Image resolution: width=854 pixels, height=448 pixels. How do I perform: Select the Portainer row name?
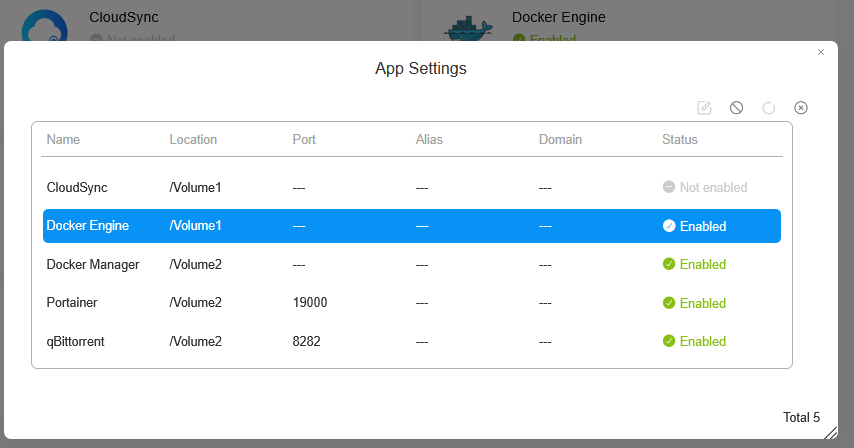point(72,303)
